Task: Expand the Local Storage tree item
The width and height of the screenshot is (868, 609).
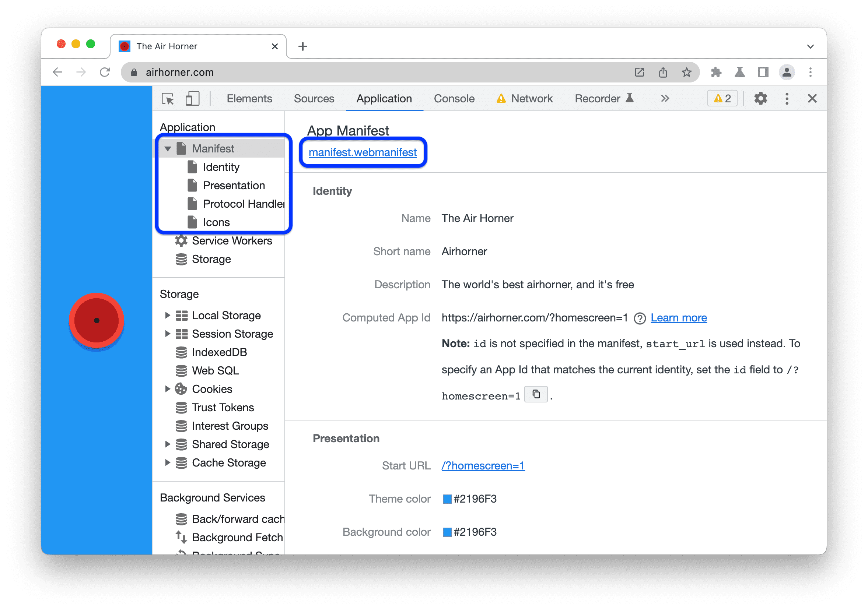Action: coord(169,314)
